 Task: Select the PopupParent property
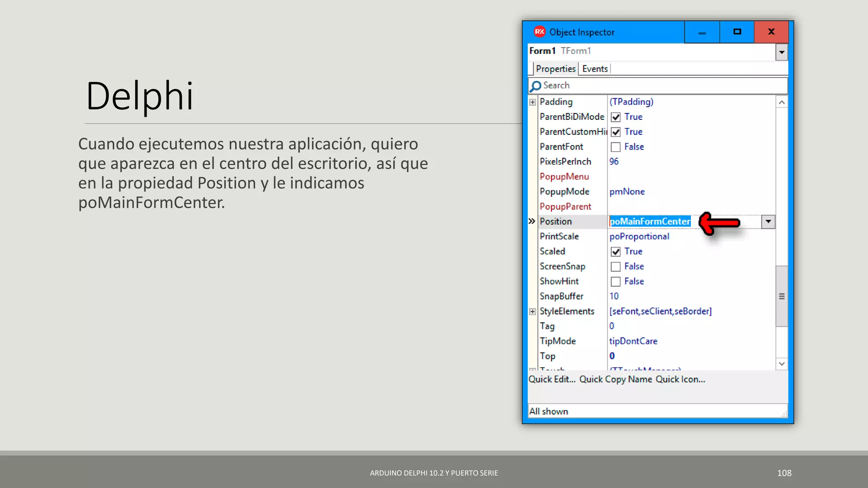point(565,207)
